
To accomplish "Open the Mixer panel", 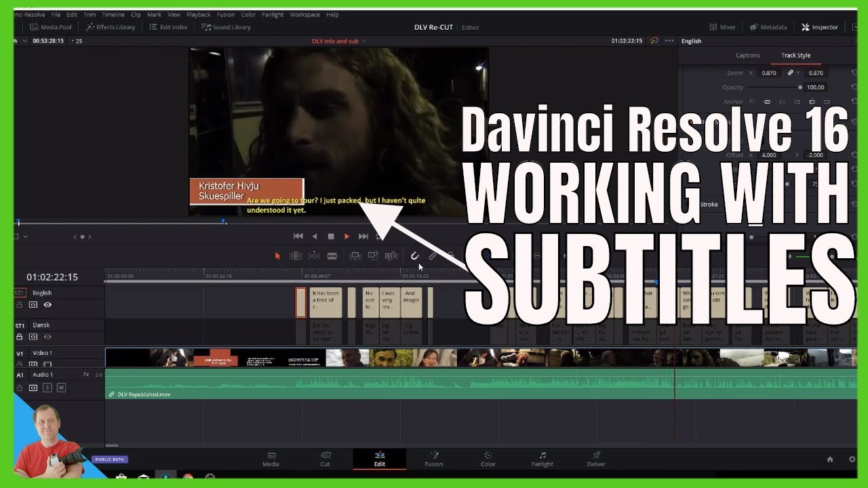I will [722, 27].
